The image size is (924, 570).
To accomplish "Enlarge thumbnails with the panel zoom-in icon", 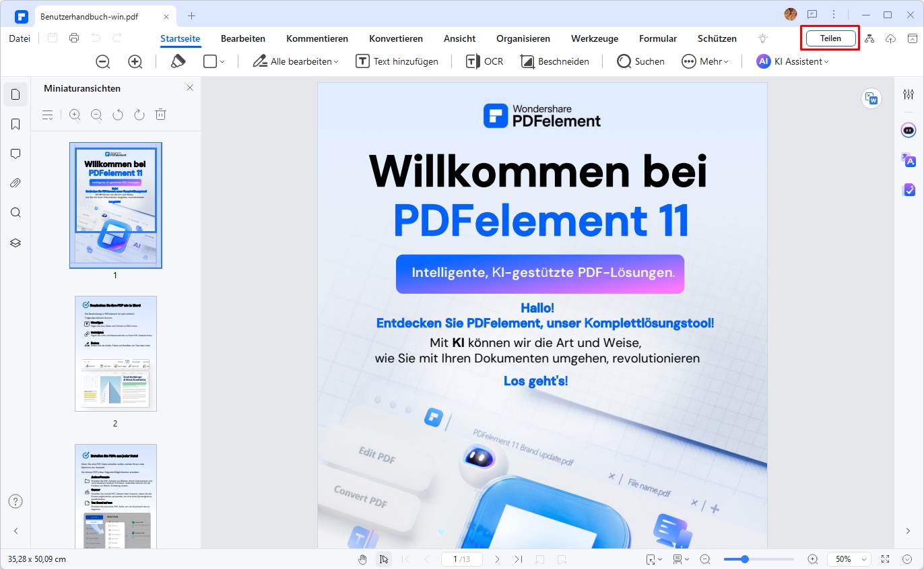I will click(x=75, y=115).
